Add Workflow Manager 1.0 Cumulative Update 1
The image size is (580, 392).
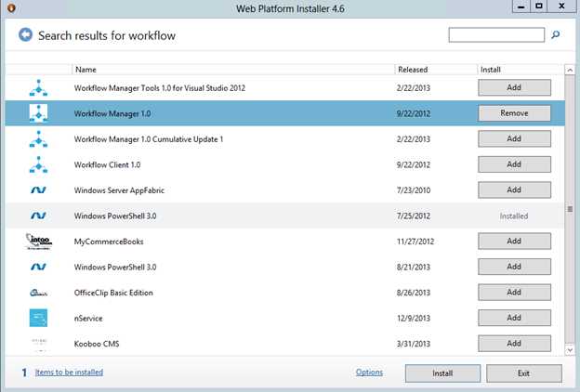coord(514,138)
